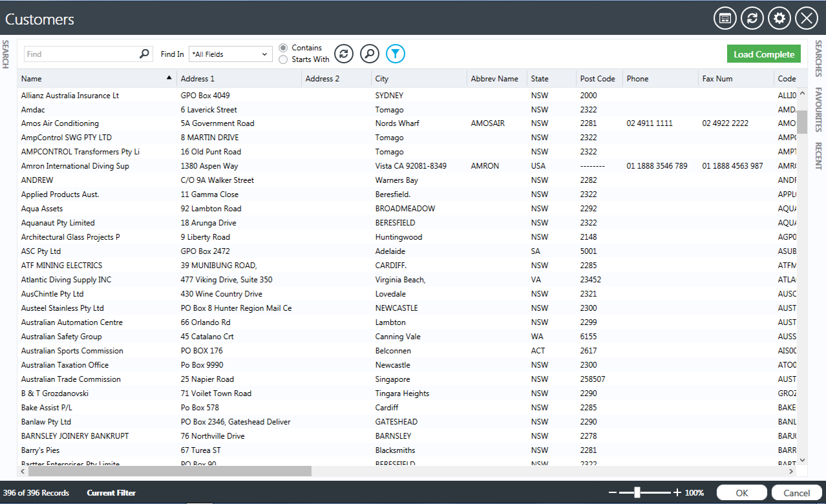Select ATF MINING ELECTRICS row
This screenshot has width=826, height=504.
click(407, 266)
